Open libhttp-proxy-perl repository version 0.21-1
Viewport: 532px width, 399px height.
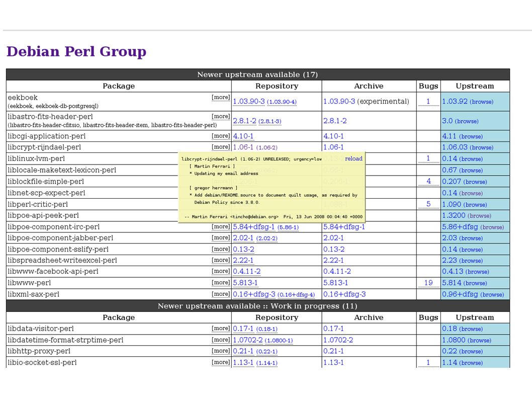point(243,351)
